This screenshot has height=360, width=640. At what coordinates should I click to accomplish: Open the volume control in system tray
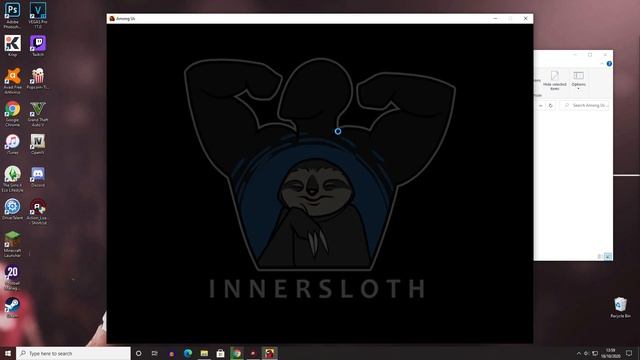[x=587, y=353]
